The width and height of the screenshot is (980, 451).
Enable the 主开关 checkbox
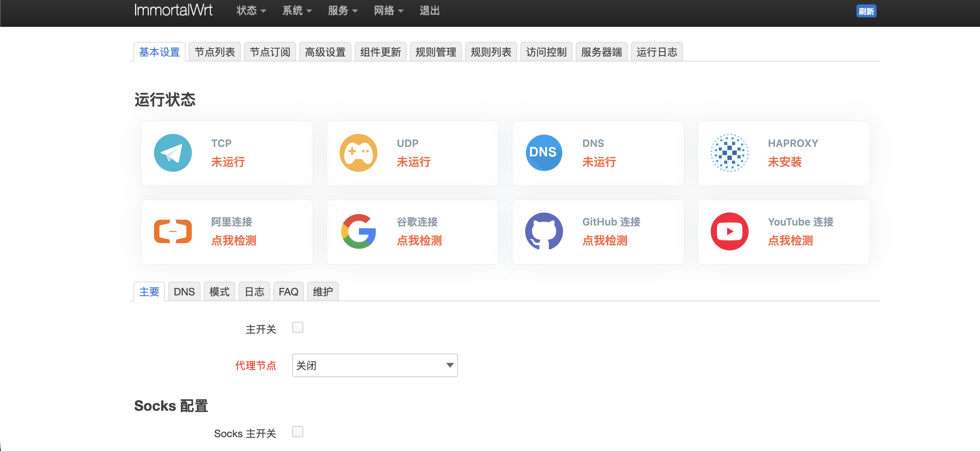point(298,328)
